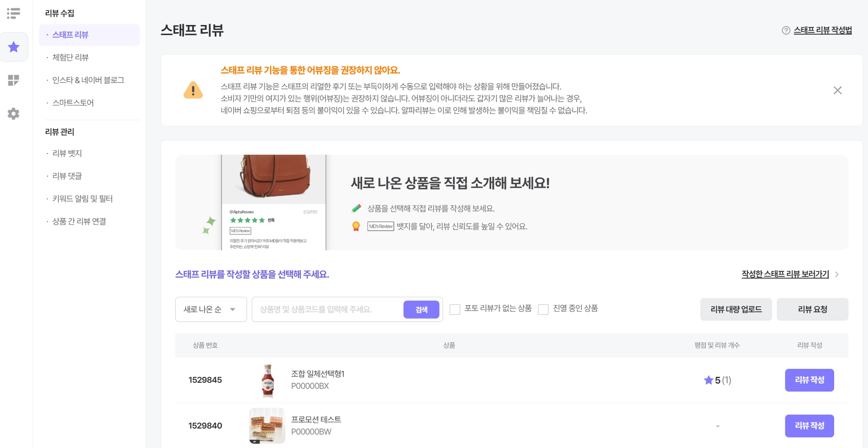This screenshot has height=448, width=868.
Task: Click the 프로모션 테스트 product thumbnail
Action: click(x=267, y=426)
